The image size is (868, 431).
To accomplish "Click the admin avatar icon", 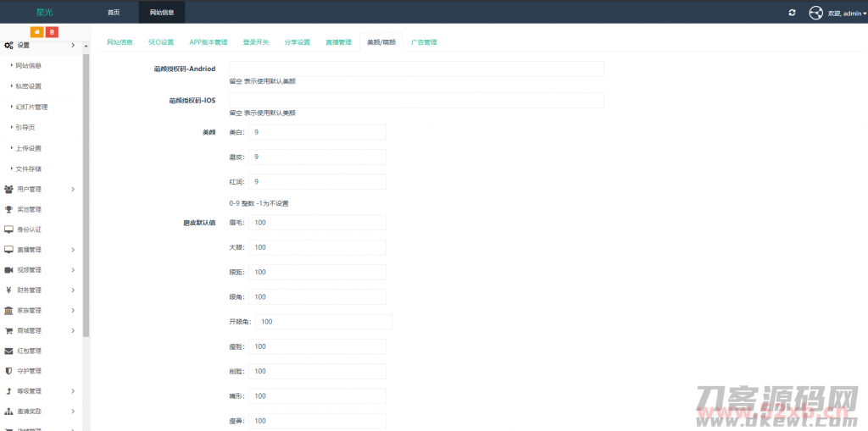I will [x=815, y=13].
